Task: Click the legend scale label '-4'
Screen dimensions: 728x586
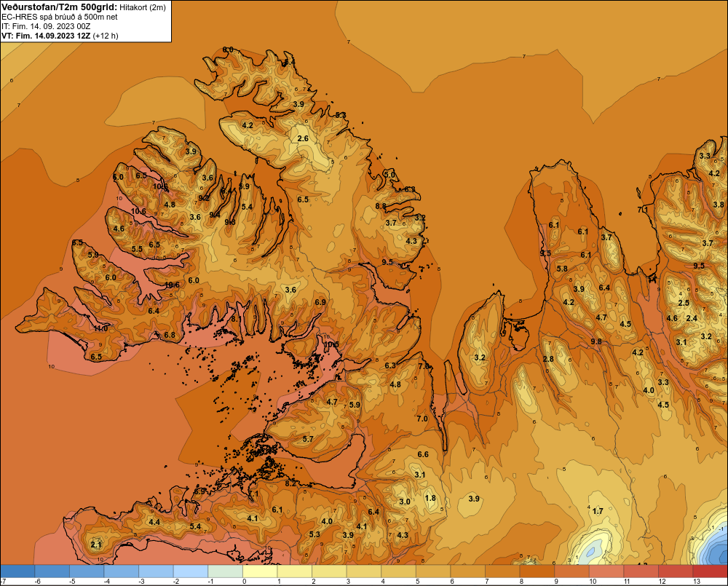Action: (107, 582)
